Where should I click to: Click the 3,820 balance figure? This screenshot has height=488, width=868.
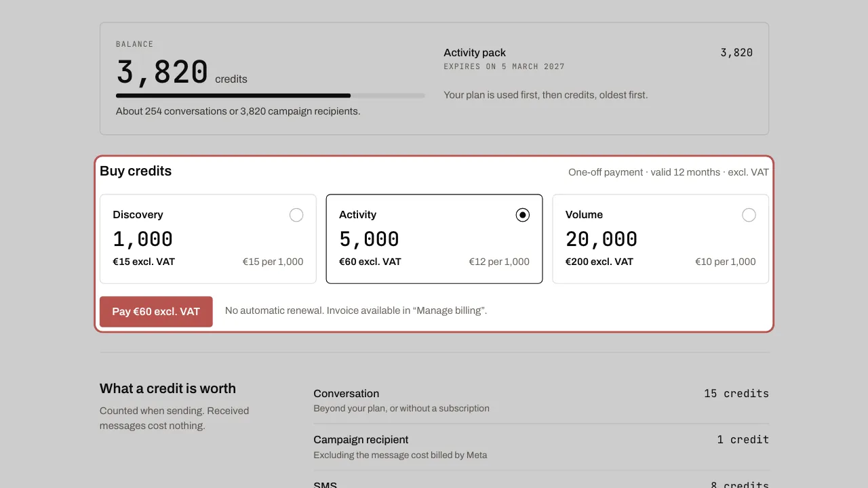[162, 72]
